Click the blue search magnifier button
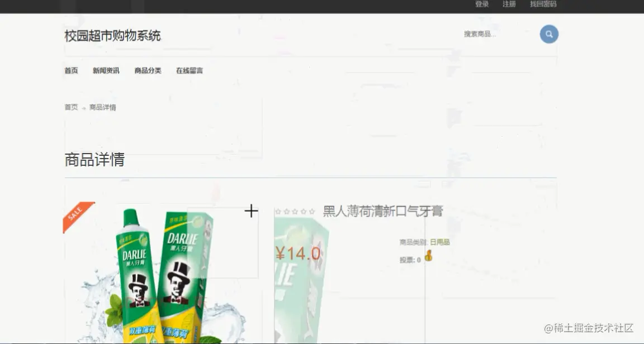This screenshot has width=644, height=344. [x=549, y=34]
